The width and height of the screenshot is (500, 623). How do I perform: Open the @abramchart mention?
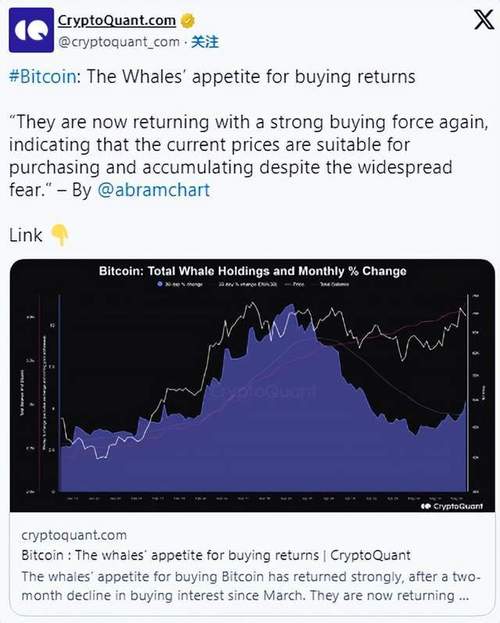[153, 190]
